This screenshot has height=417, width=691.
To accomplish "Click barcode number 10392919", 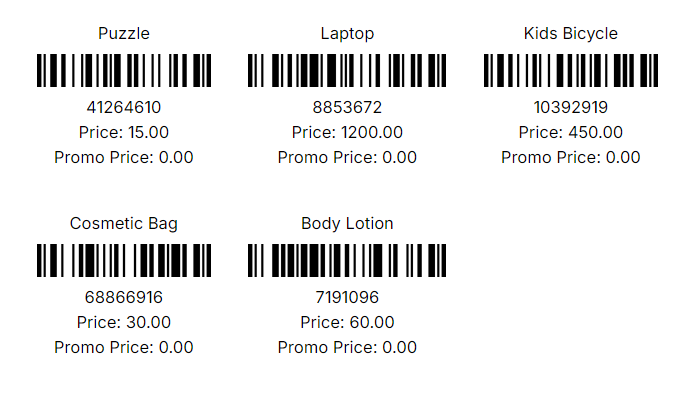I will [571, 107].
